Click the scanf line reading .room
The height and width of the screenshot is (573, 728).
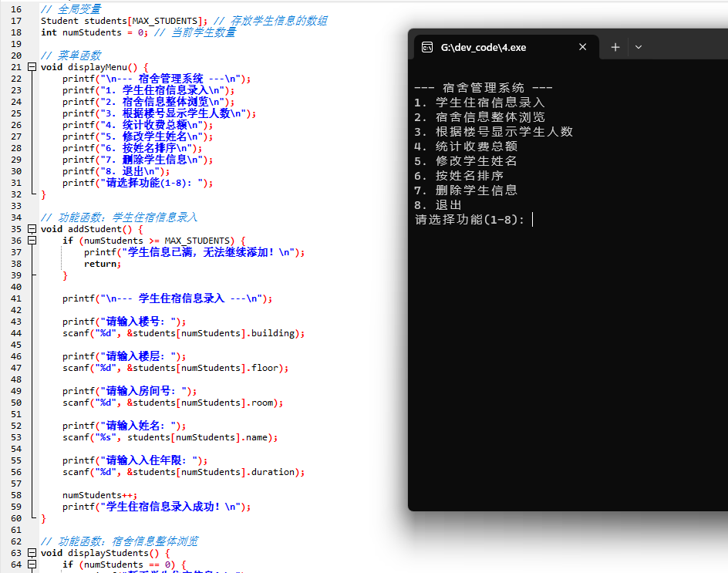173,403
